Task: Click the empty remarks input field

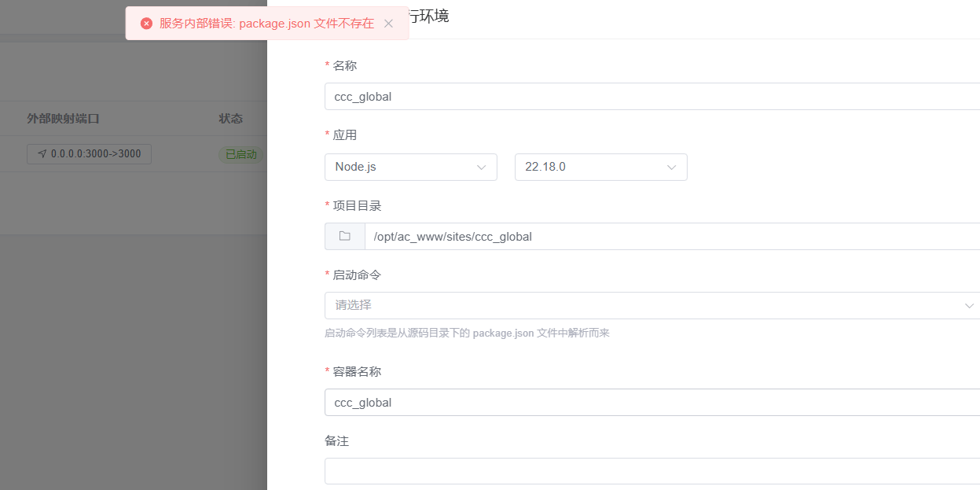Action: click(x=652, y=471)
